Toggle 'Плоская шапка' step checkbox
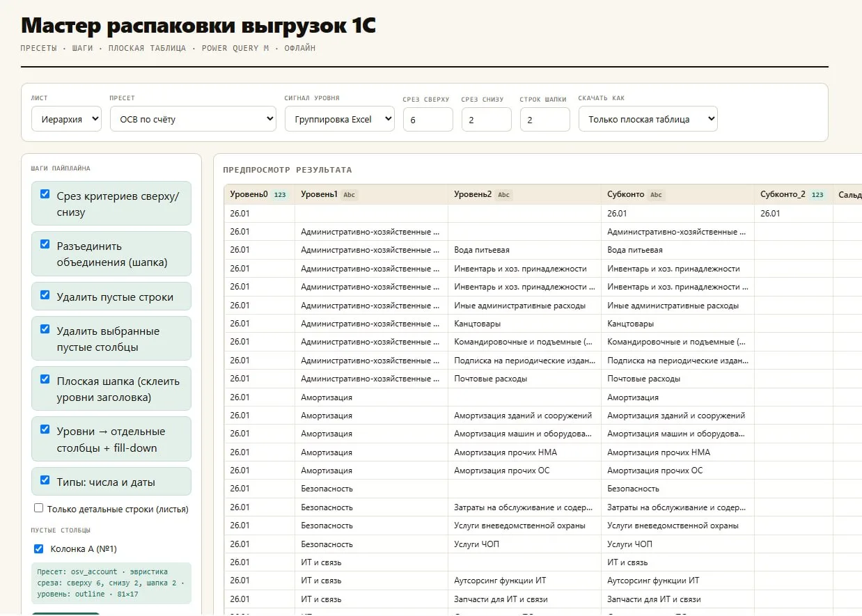Image resolution: width=862 pixels, height=616 pixels. pos(45,379)
